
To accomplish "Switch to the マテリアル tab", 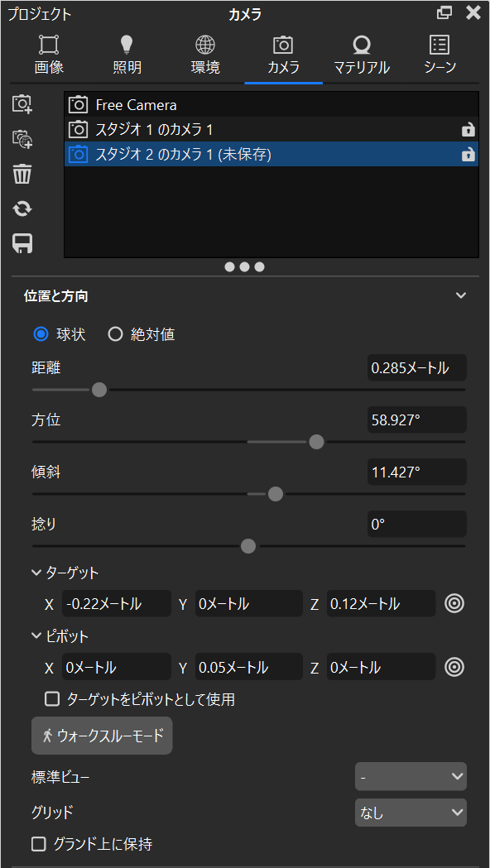I will click(x=362, y=56).
